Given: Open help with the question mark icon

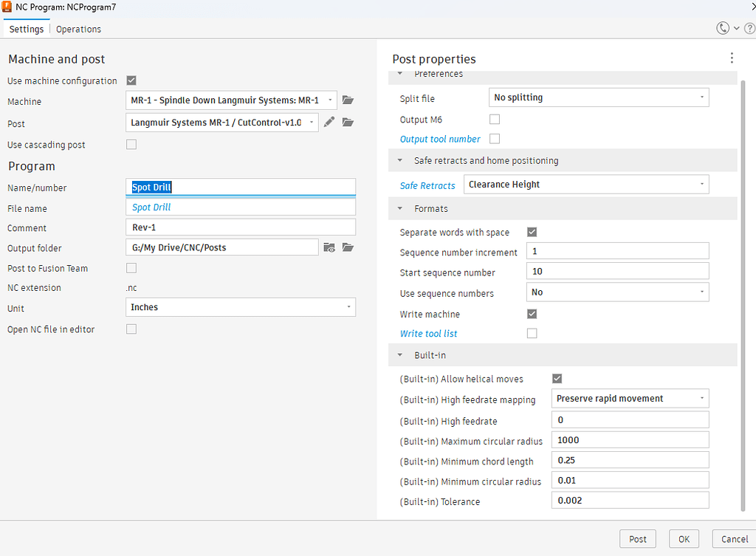Looking at the screenshot, I should click(x=749, y=28).
